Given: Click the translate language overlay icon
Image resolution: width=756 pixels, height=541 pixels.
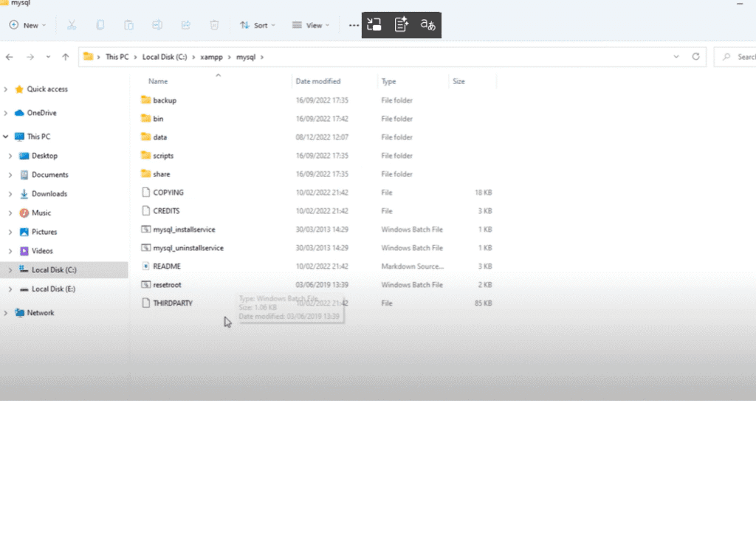Looking at the screenshot, I should (x=427, y=24).
